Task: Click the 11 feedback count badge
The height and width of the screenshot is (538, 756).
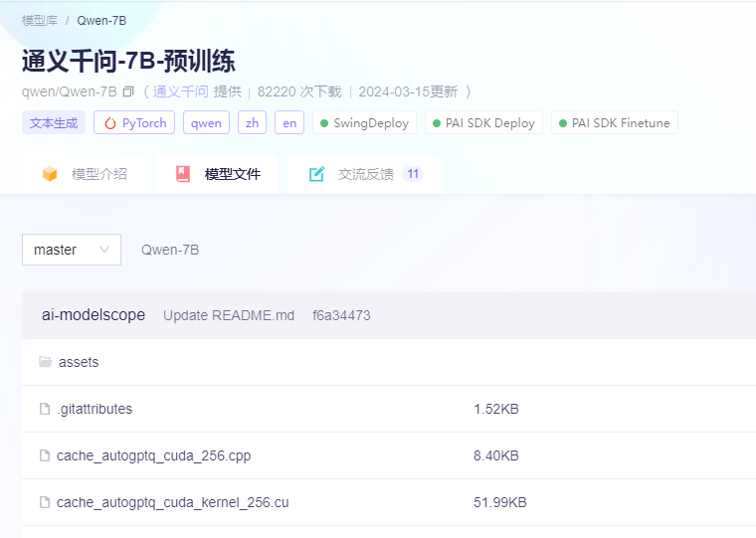Action: pos(413,174)
